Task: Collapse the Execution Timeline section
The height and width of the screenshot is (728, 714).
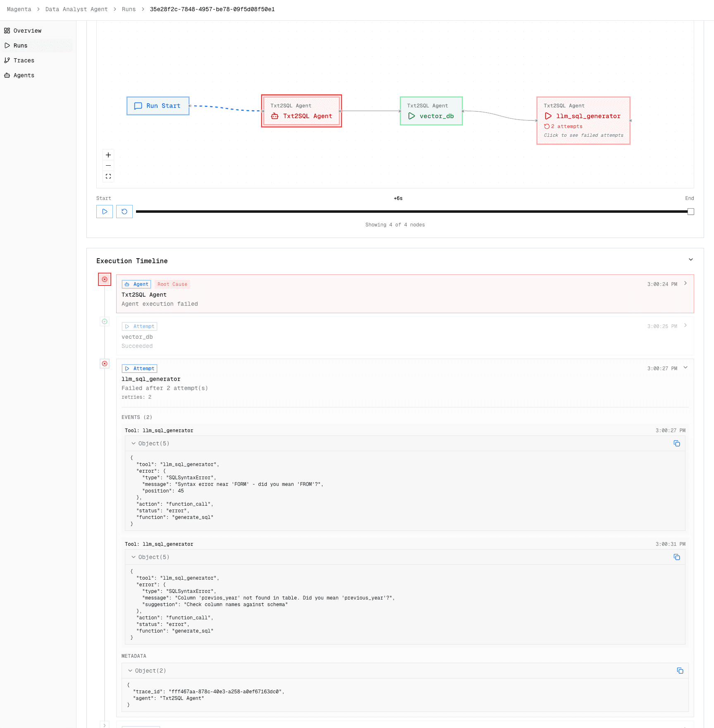Action: (691, 259)
